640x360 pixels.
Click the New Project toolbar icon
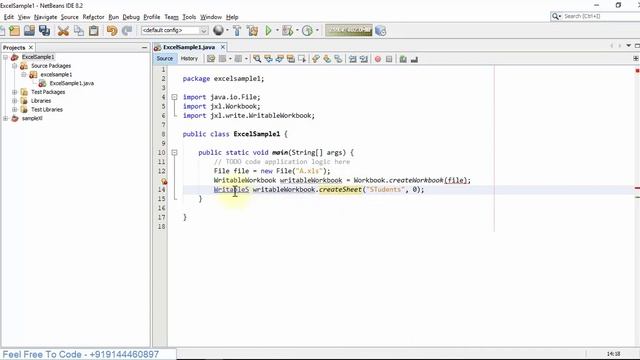point(15,31)
